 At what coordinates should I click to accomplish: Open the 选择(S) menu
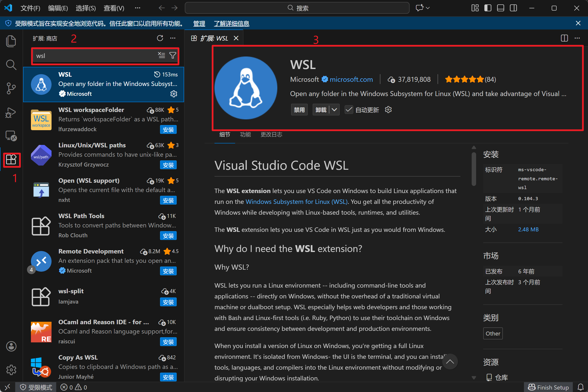86,8
